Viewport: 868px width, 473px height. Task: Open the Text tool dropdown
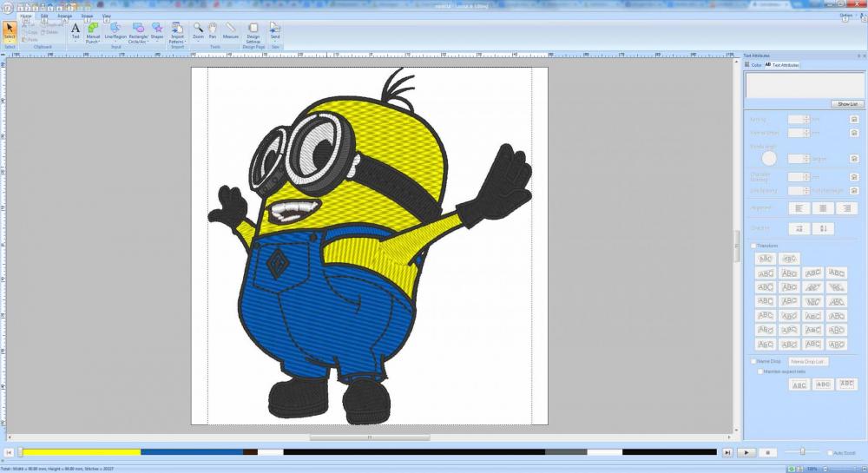point(76,33)
